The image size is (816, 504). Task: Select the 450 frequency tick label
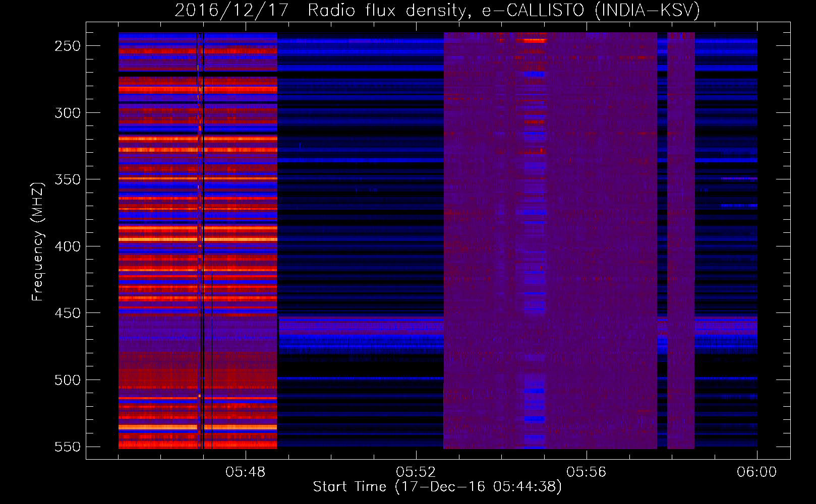point(68,313)
